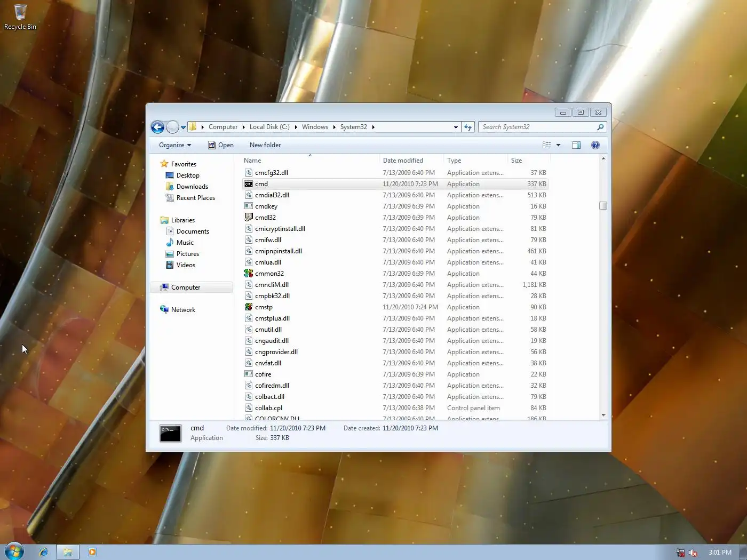747x560 pixels.
Task: Click the cmcfg32.dll file icon
Action: pos(249,173)
